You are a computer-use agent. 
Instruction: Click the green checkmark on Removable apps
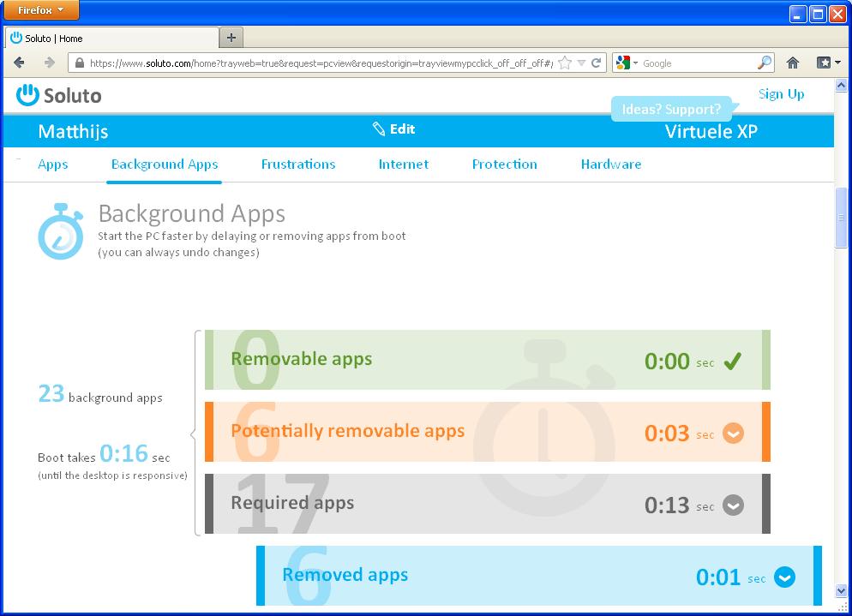732,362
